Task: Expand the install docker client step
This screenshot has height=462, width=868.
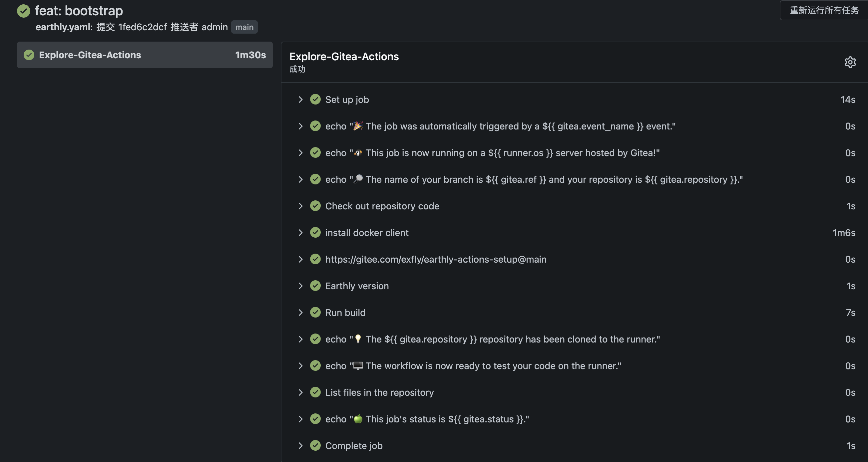Action: click(x=300, y=232)
